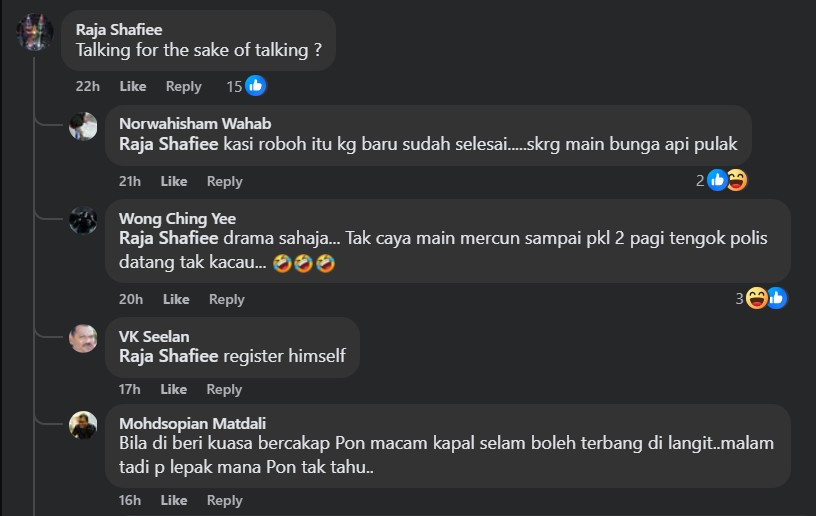The width and height of the screenshot is (816, 516).
Task: Reply to Norwahisham Wahab's comment
Action: tap(224, 181)
